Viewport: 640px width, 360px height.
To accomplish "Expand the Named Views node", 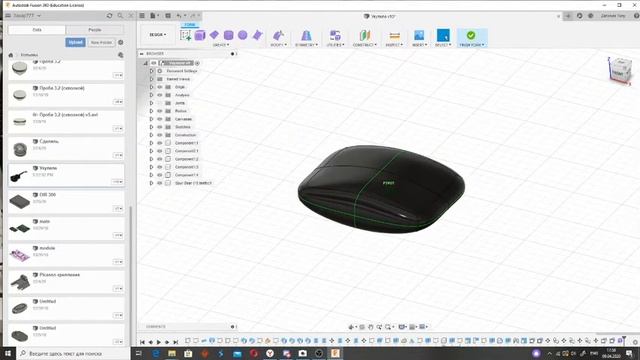I will coord(151,79).
